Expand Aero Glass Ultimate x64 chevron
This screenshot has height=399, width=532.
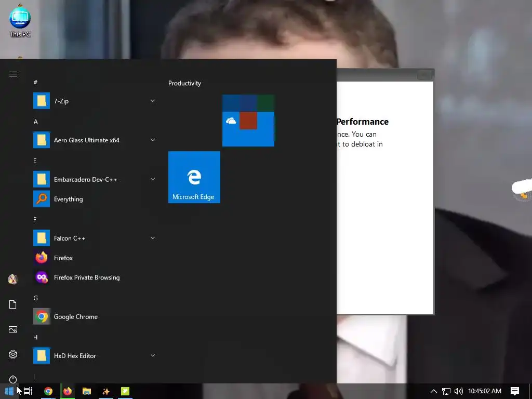click(x=153, y=140)
